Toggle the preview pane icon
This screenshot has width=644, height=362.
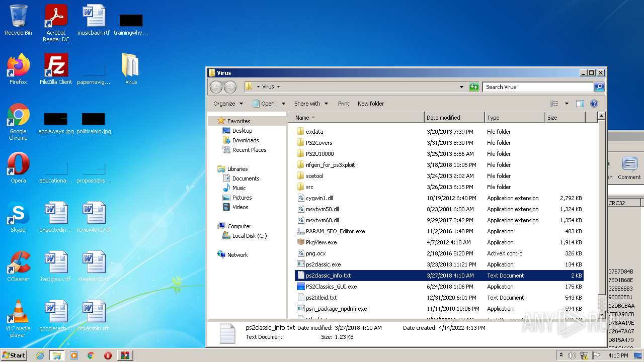tap(580, 104)
